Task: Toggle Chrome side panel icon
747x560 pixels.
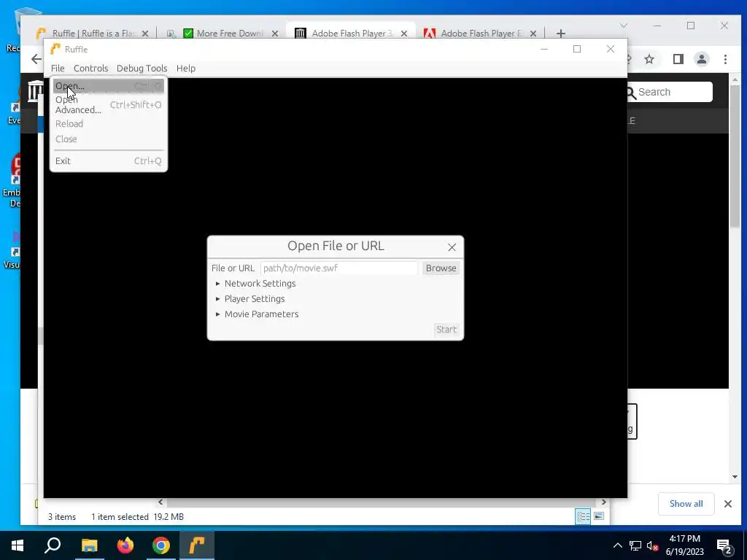Action: click(x=678, y=59)
